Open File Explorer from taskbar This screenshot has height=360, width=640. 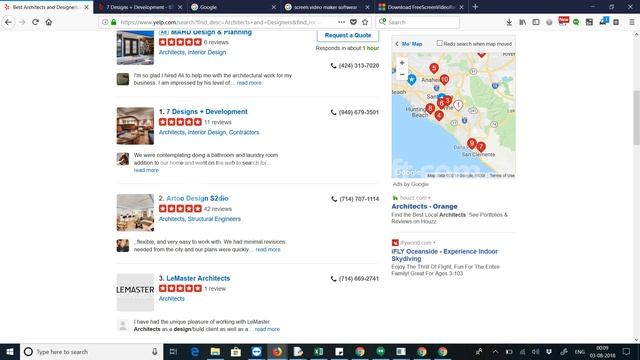215,352
